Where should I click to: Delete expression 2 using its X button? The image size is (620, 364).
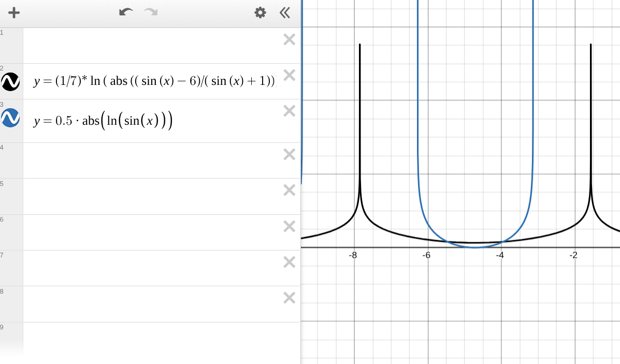[289, 75]
